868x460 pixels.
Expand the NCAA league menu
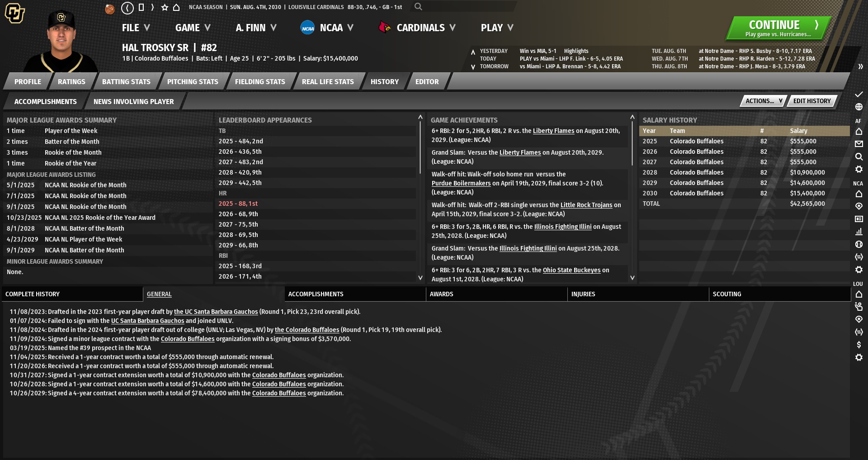(x=327, y=28)
